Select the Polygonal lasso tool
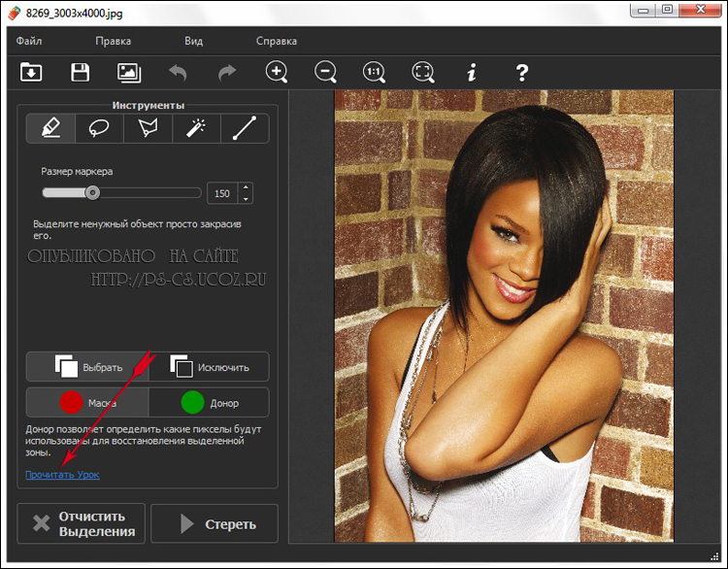 click(x=148, y=128)
